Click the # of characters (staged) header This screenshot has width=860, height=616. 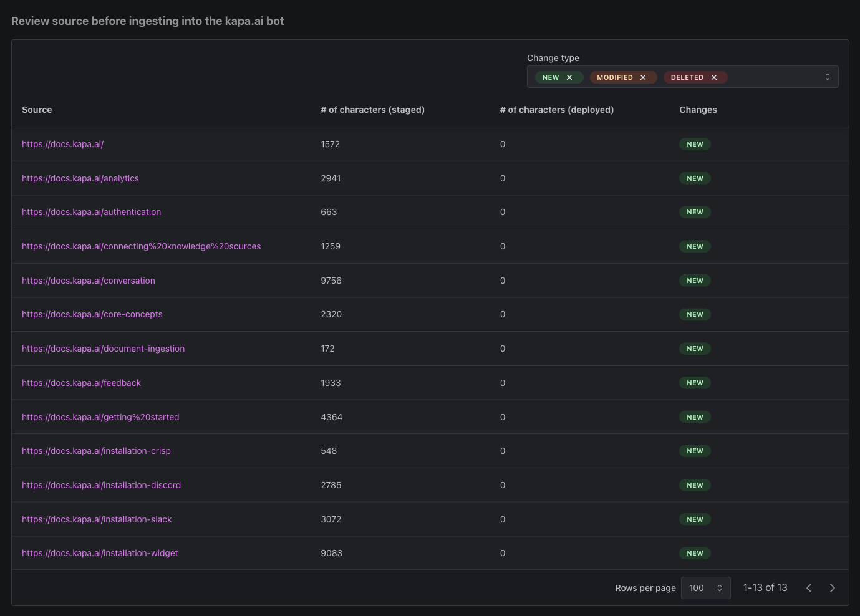(373, 110)
